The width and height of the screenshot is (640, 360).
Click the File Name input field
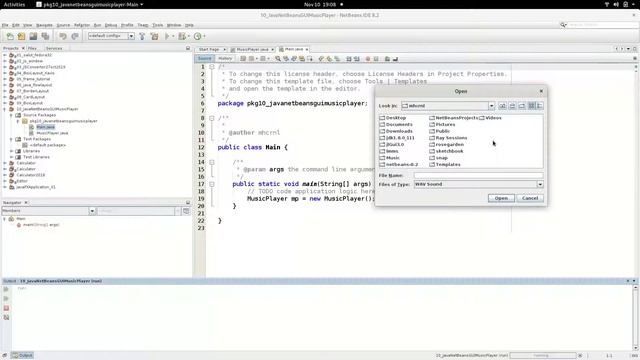click(478, 175)
